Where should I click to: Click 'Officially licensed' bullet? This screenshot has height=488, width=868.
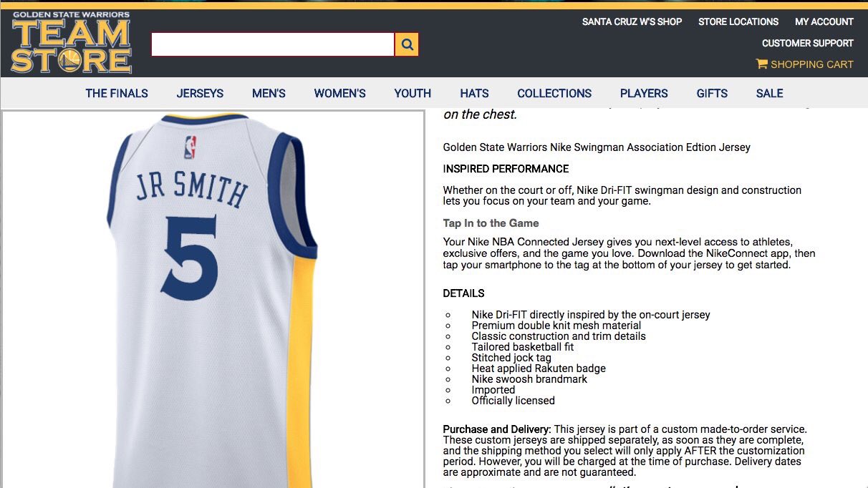click(x=513, y=401)
